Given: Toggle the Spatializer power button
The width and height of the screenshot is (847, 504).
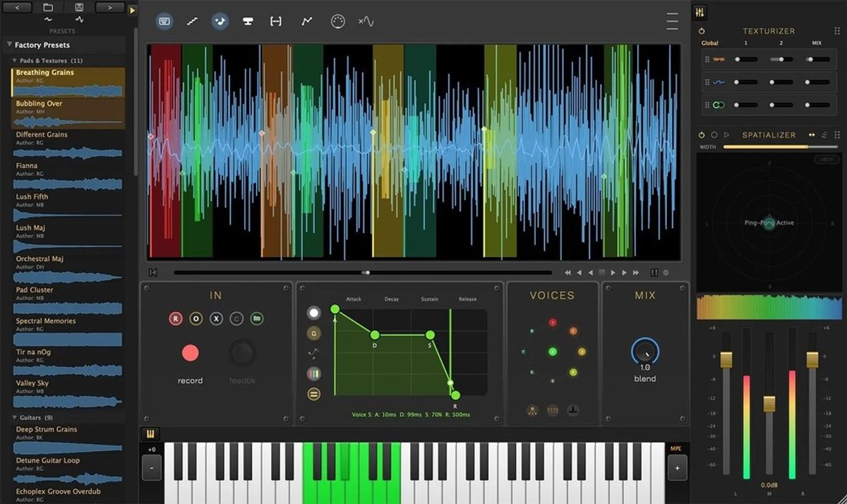Looking at the screenshot, I should [702, 135].
